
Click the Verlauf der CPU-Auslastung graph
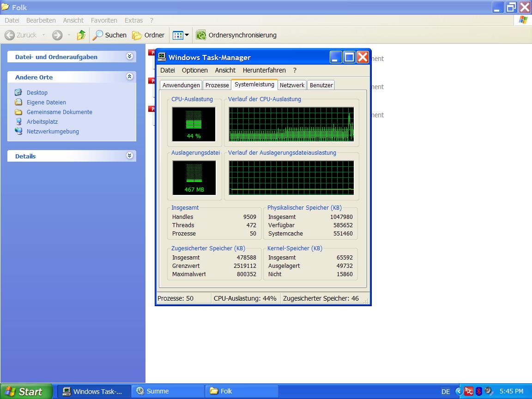pyautogui.click(x=291, y=124)
